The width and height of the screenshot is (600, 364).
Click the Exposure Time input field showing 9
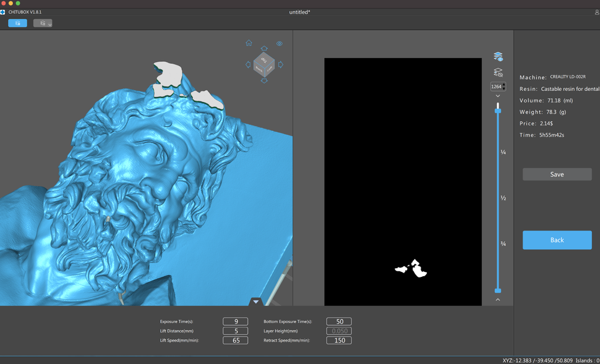235,321
